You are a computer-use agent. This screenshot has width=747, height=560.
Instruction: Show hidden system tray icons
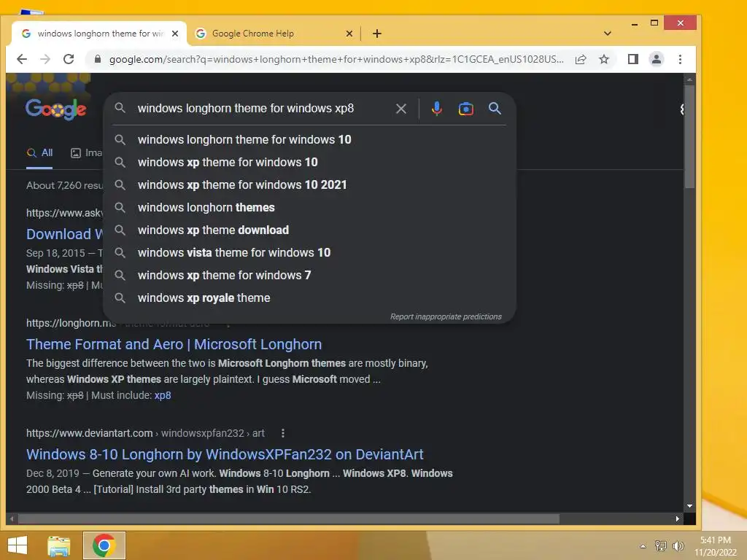[643, 546]
